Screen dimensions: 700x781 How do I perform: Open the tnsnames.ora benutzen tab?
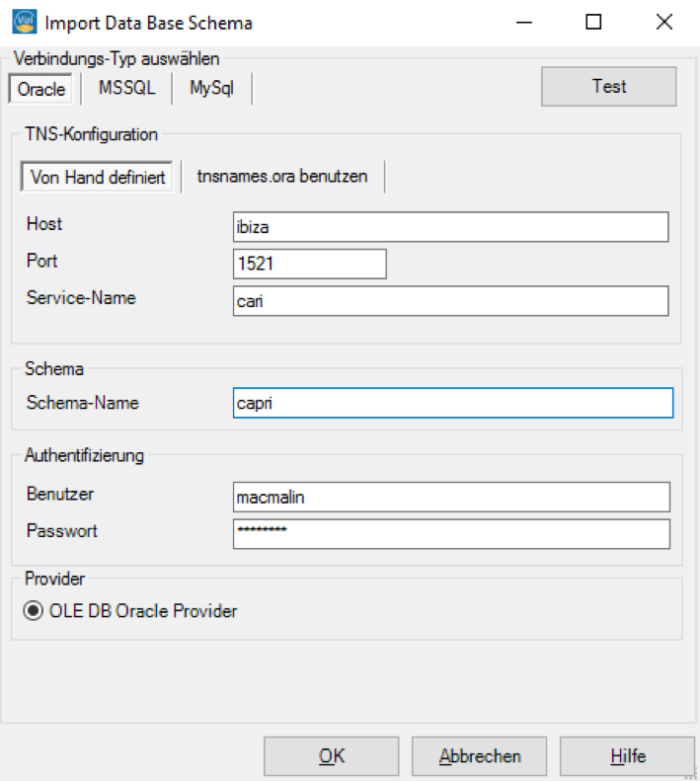coord(282,177)
